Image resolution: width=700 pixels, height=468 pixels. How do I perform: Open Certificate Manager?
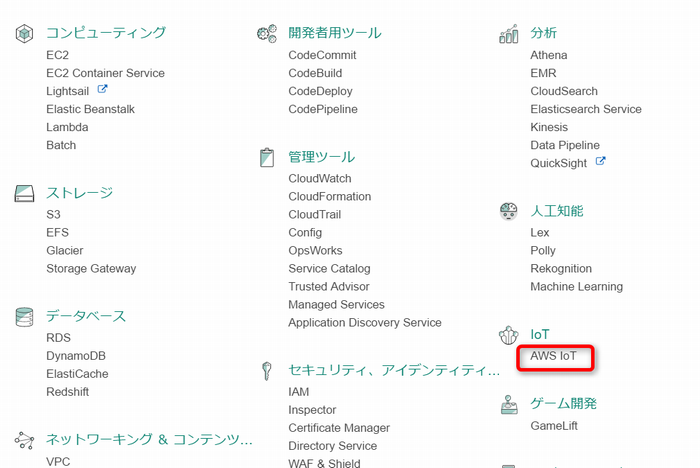pos(339,428)
